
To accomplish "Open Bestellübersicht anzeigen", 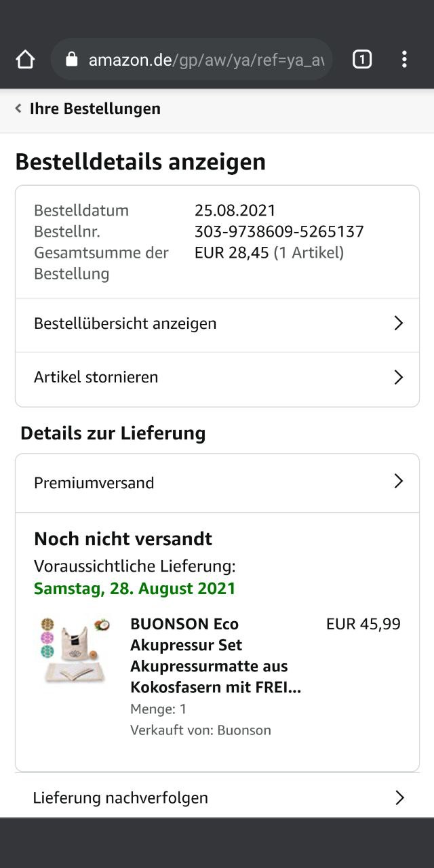I will (217, 324).
